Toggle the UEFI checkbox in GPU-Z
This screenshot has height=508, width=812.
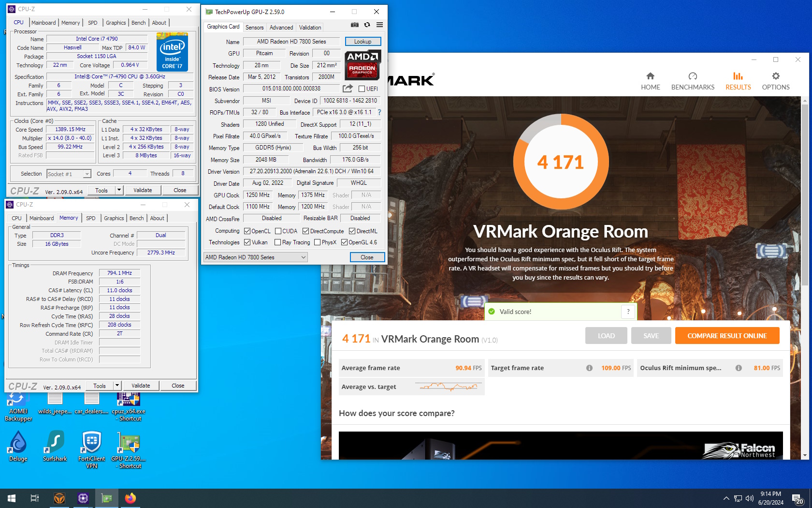click(x=362, y=89)
